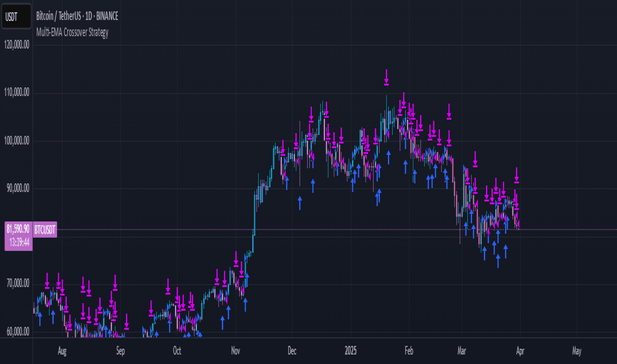Screen dimensions: 617x364
Task: Select the Multi-EMA Crossover Strategy label
Action: pos(72,32)
